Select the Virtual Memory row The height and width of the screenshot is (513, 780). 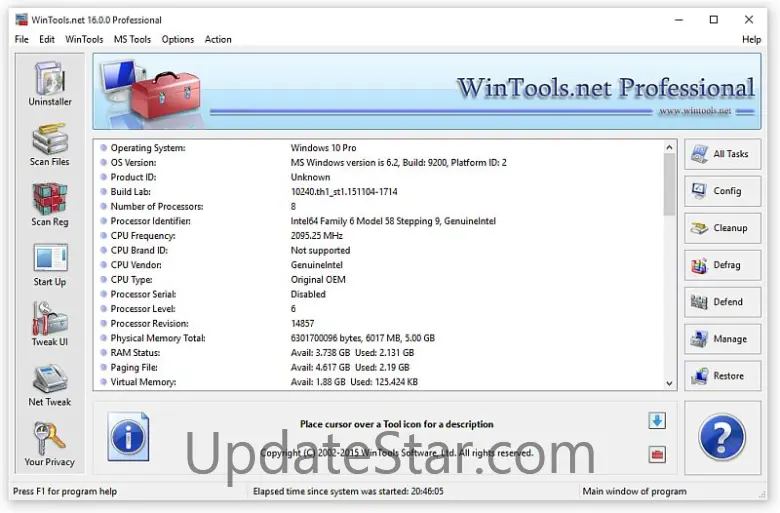pos(381,382)
